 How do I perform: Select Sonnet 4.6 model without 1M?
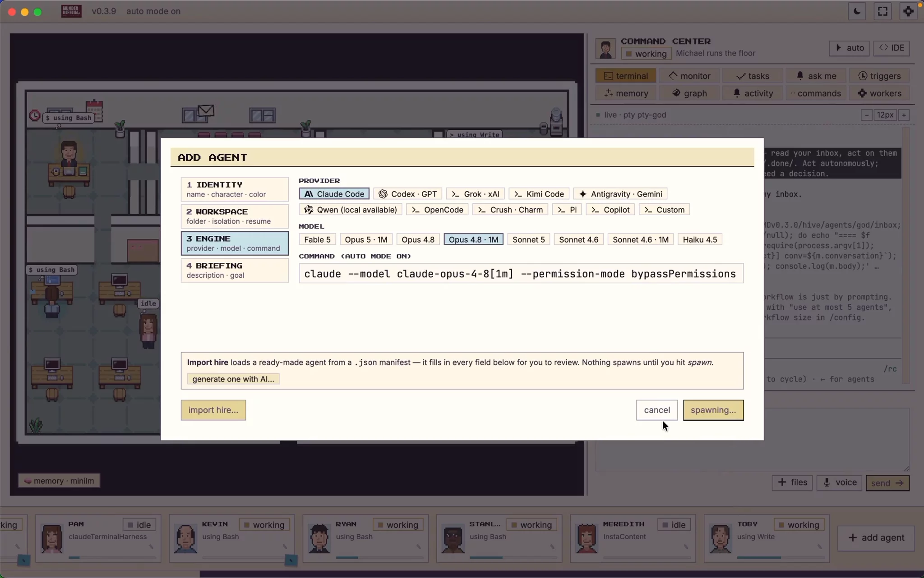[x=578, y=239]
